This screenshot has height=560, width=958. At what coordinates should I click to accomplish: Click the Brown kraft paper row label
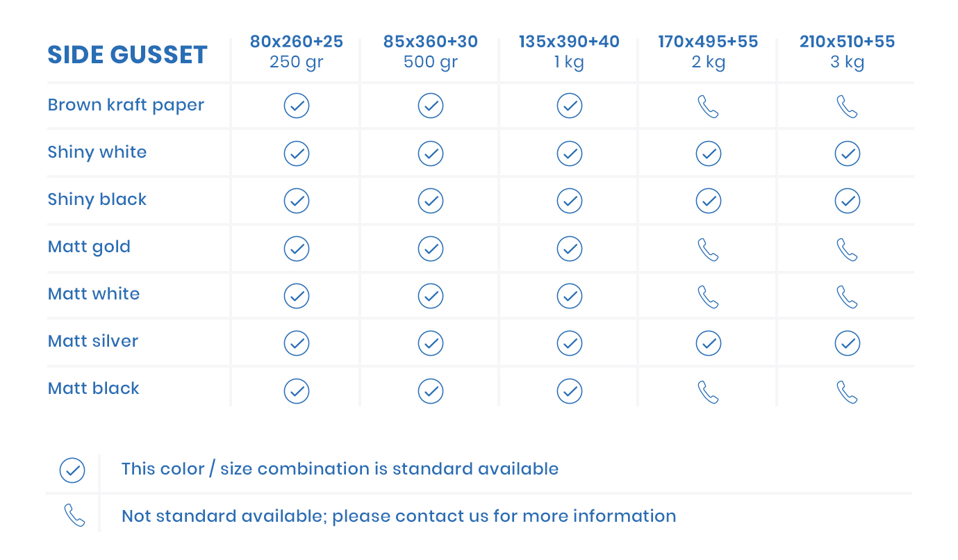[126, 106]
